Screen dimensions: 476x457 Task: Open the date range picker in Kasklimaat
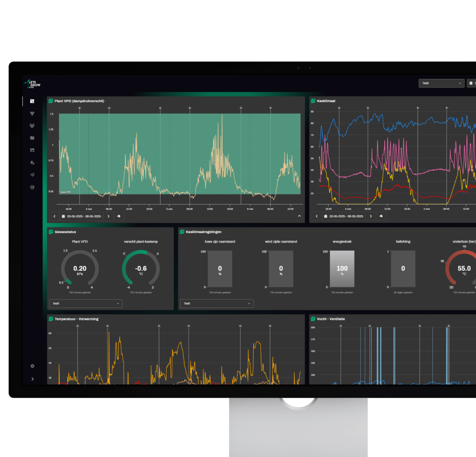pos(344,216)
